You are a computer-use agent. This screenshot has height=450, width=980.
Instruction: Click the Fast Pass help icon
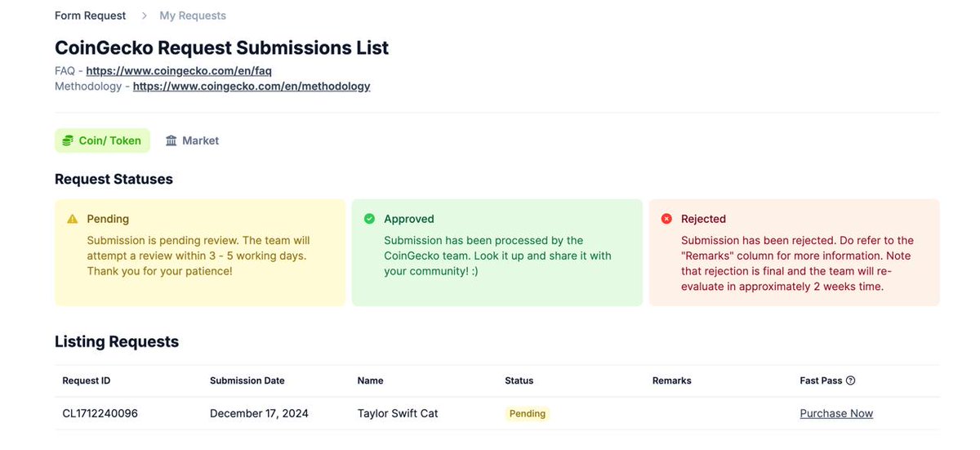(x=850, y=381)
